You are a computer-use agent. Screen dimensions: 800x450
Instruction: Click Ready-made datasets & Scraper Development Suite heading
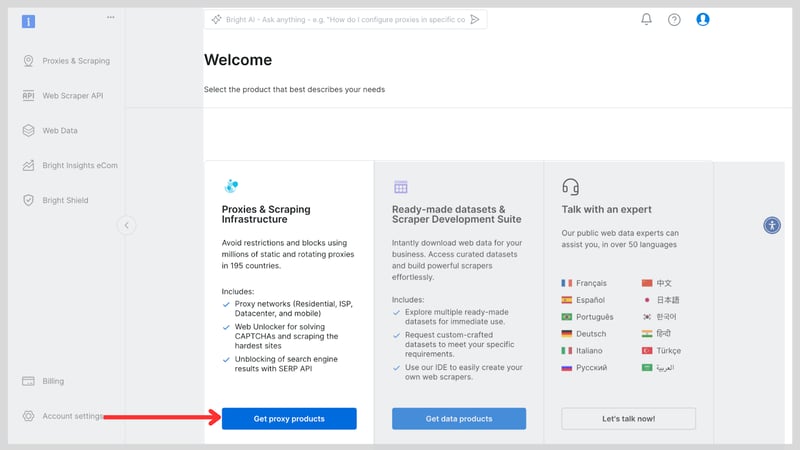[457, 214]
